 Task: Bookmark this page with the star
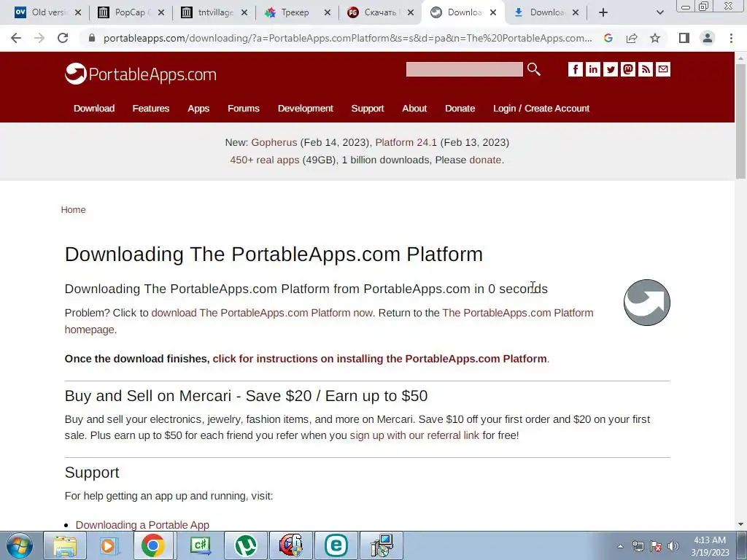click(x=655, y=38)
